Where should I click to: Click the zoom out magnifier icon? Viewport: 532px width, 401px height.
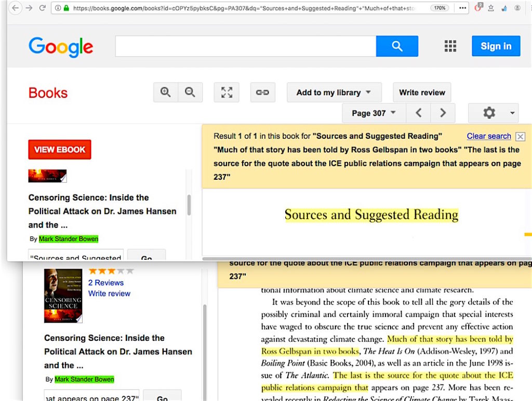[x=190, y=92]
